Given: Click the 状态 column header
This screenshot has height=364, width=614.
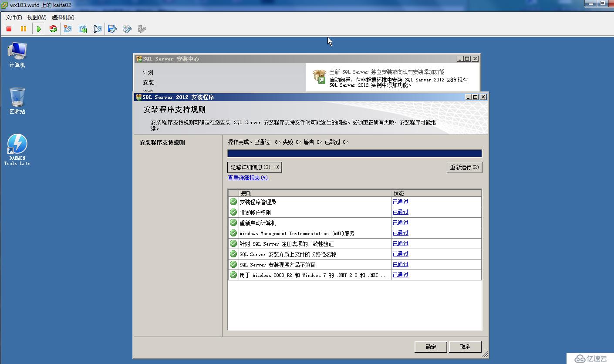Looking at the screenshot, I should [x=436, y=193].
